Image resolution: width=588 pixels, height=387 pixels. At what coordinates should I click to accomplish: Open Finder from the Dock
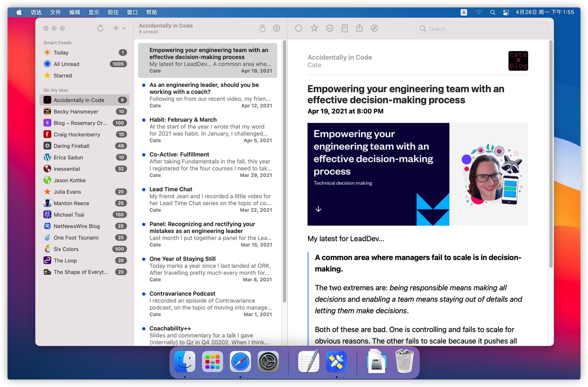pyautogui.click(x=185, y=362)
